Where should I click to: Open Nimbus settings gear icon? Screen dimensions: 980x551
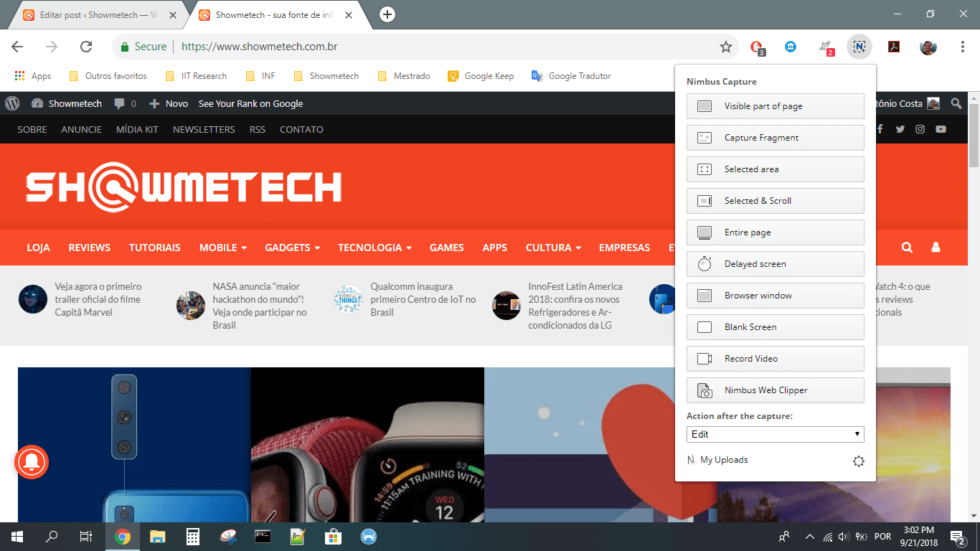[x=858, y=461]
